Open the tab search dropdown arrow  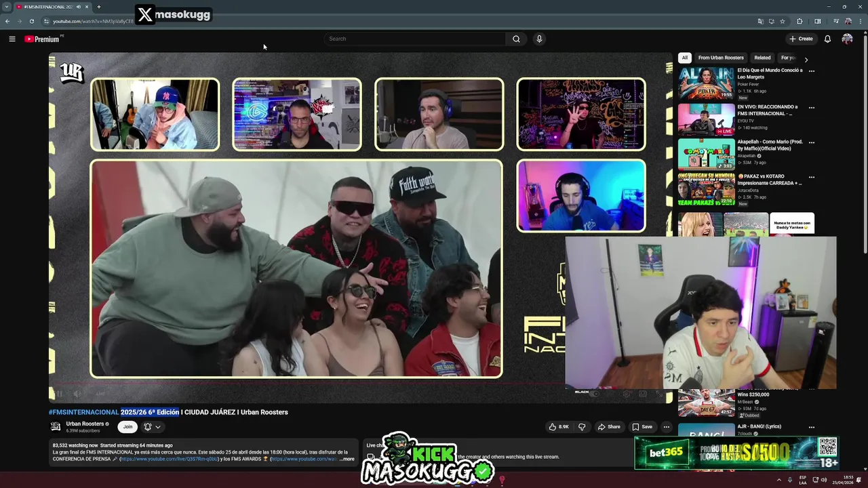pyautogui.click(x=7, y=7)
